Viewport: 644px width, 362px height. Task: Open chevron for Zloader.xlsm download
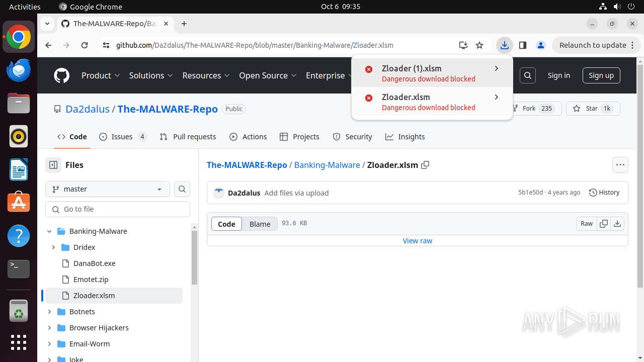pos(497,97)
